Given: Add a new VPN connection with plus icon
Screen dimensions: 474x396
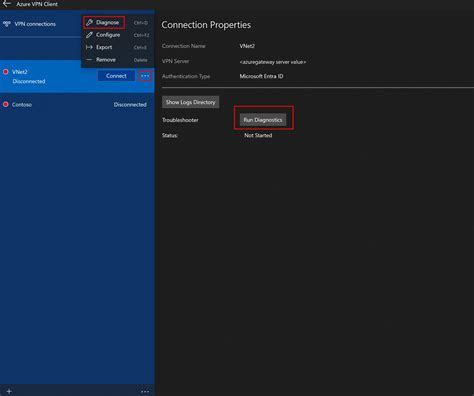Looking at the screenshot, I should coord(9,391).
